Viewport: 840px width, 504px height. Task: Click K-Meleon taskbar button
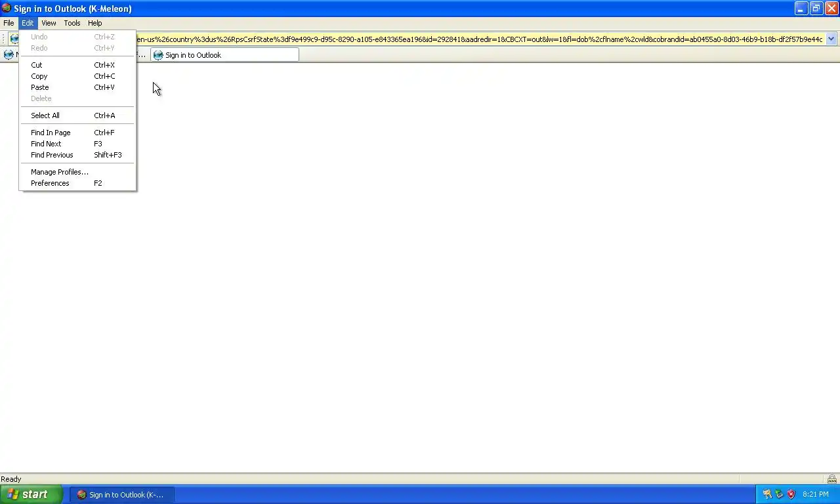point(122,495)
